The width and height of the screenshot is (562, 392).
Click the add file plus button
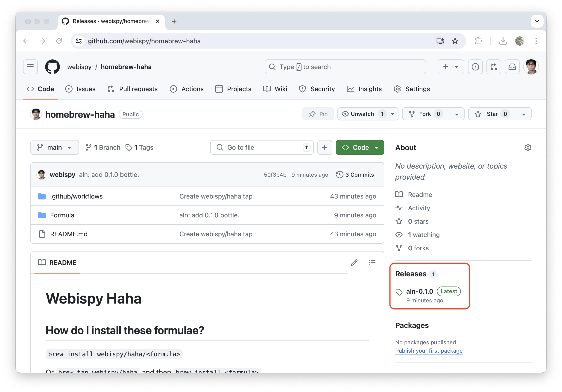pos(325,147)
